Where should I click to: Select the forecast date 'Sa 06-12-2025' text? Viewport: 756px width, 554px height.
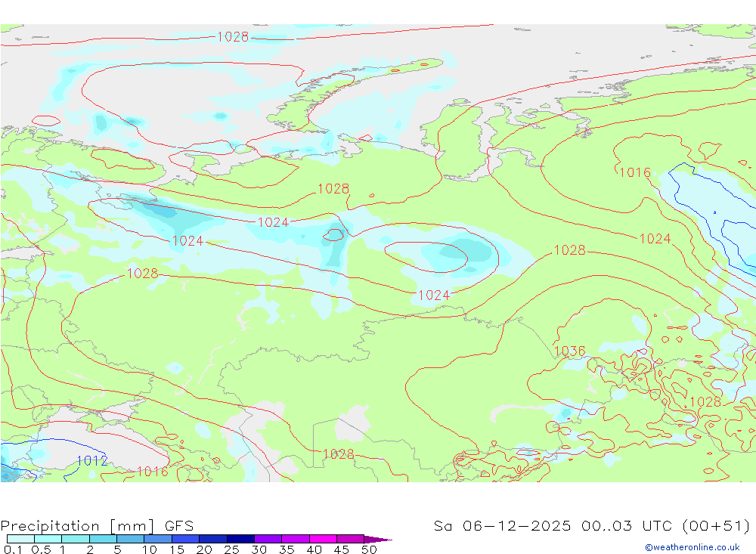[503, 525]
